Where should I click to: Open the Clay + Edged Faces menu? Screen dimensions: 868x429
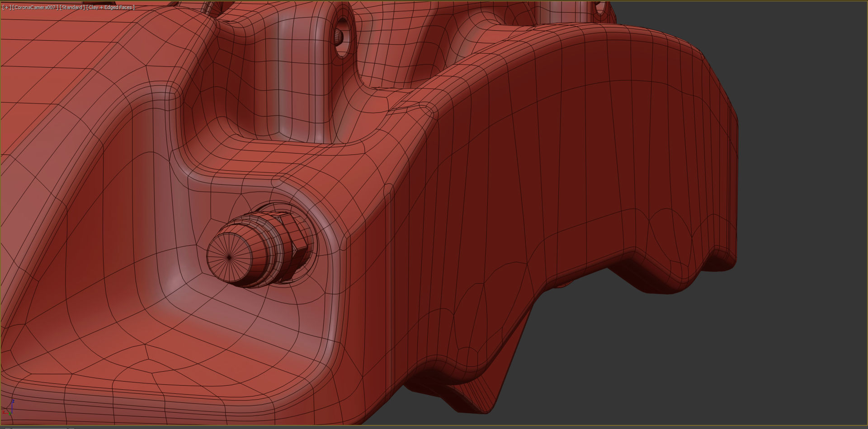tap(110, 7)
